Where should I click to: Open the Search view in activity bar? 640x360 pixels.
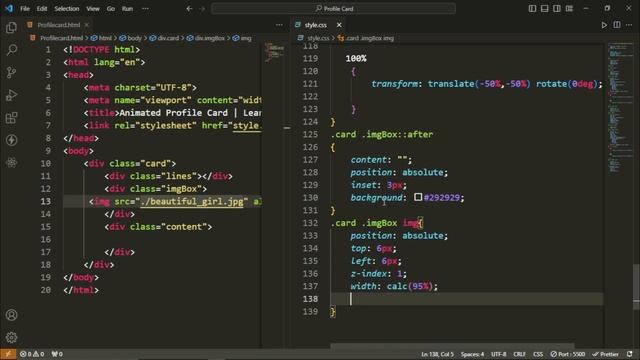(11, 50)
